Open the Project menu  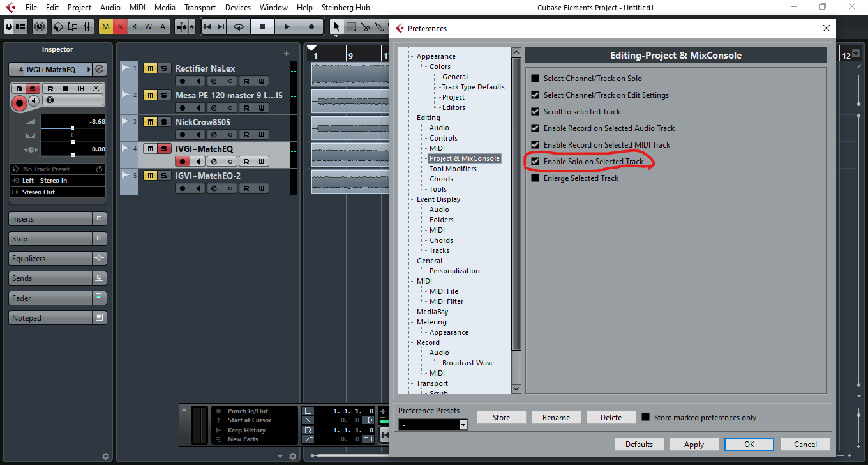[x=79, y=8]
